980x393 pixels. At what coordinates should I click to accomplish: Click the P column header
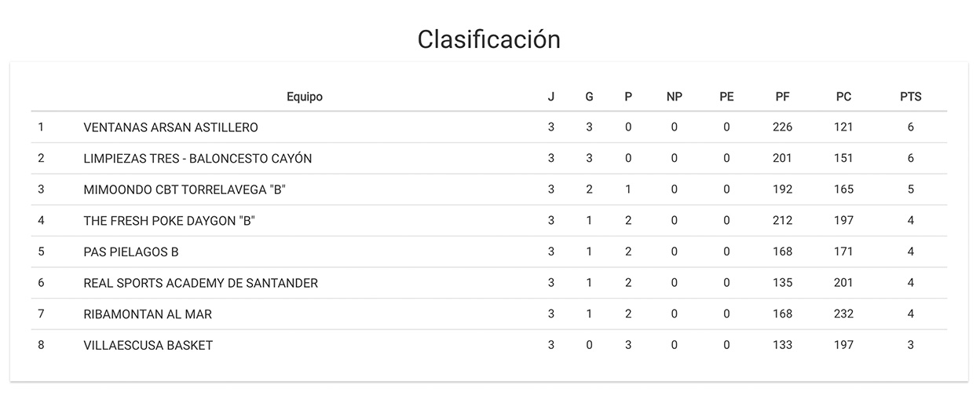pos(628,97)
